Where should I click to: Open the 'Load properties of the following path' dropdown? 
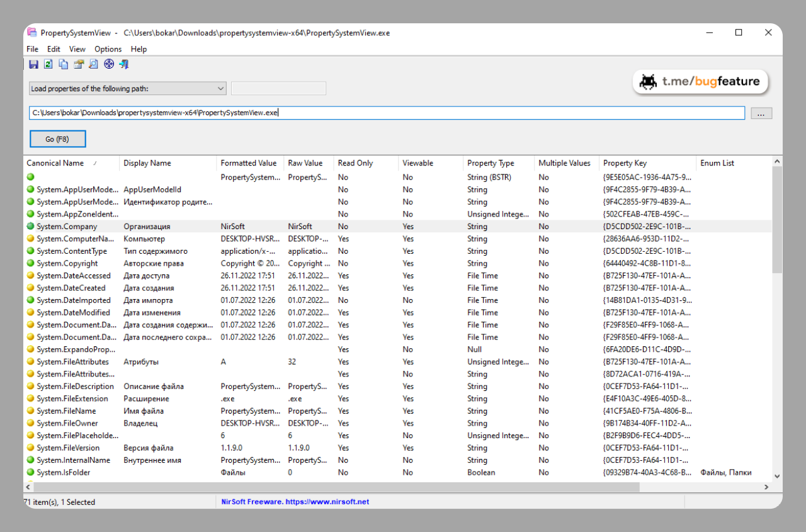pyautogui.click(x=128, y=89)
